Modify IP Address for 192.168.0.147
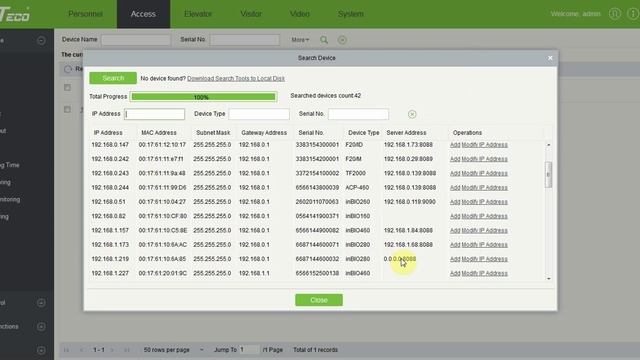This screenshot has width=640, height=360. click(x=484, y=145)
